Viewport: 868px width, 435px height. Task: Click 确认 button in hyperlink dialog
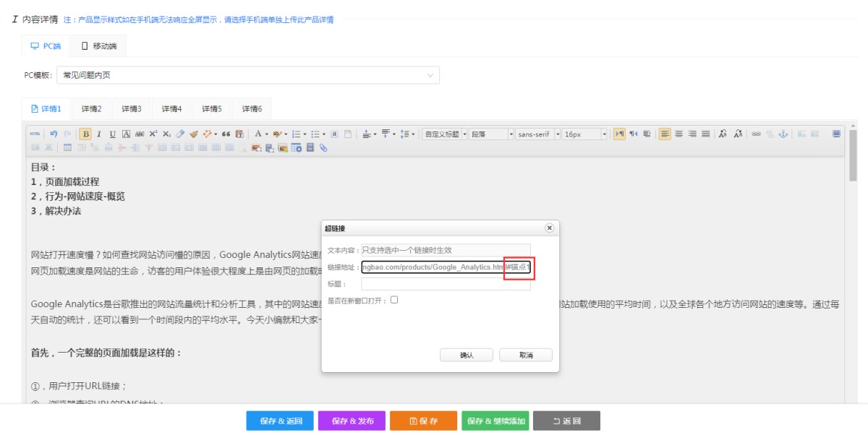click(467, 356)
